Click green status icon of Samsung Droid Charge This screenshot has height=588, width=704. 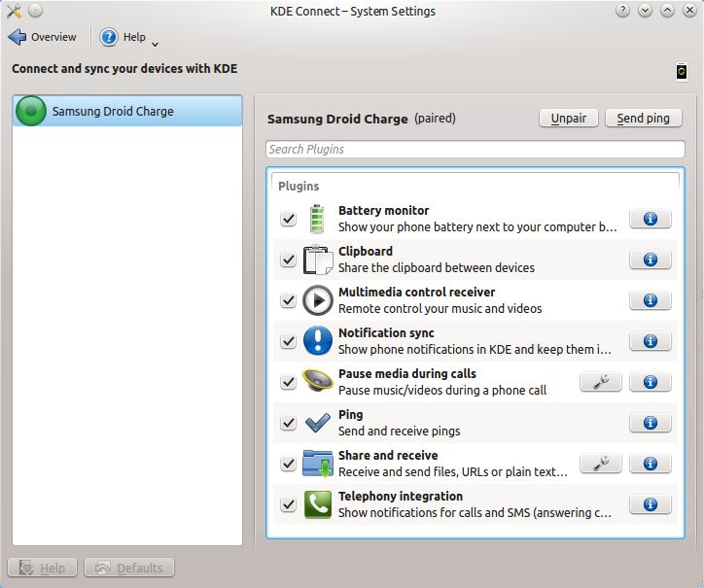31,111
